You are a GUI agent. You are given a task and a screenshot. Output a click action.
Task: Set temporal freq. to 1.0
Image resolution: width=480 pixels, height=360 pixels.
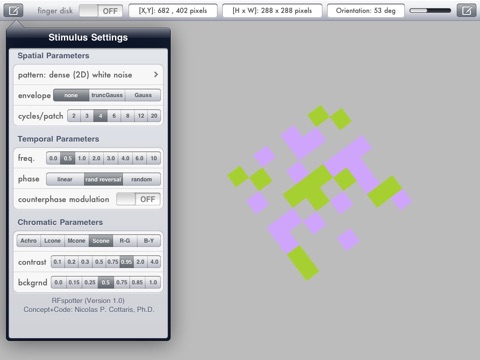82,158
